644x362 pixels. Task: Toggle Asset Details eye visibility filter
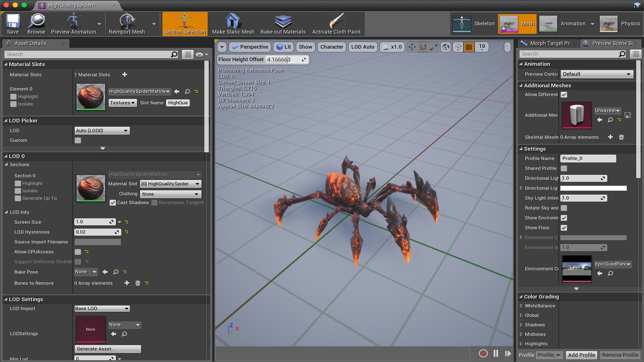202,54
